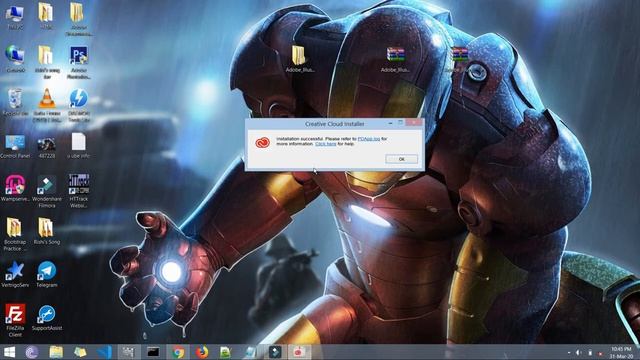Open Firefox from the taskbar

coord(201,352)
